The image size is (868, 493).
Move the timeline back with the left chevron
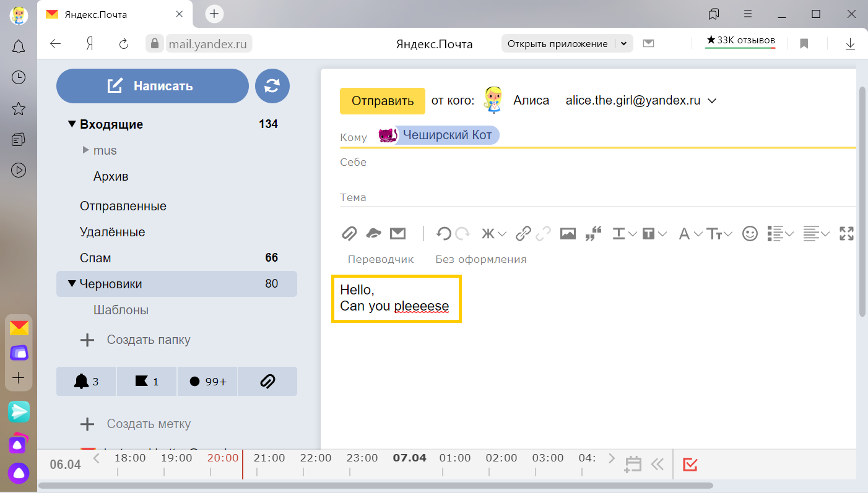pyautogui.click(x=96, y=458)
